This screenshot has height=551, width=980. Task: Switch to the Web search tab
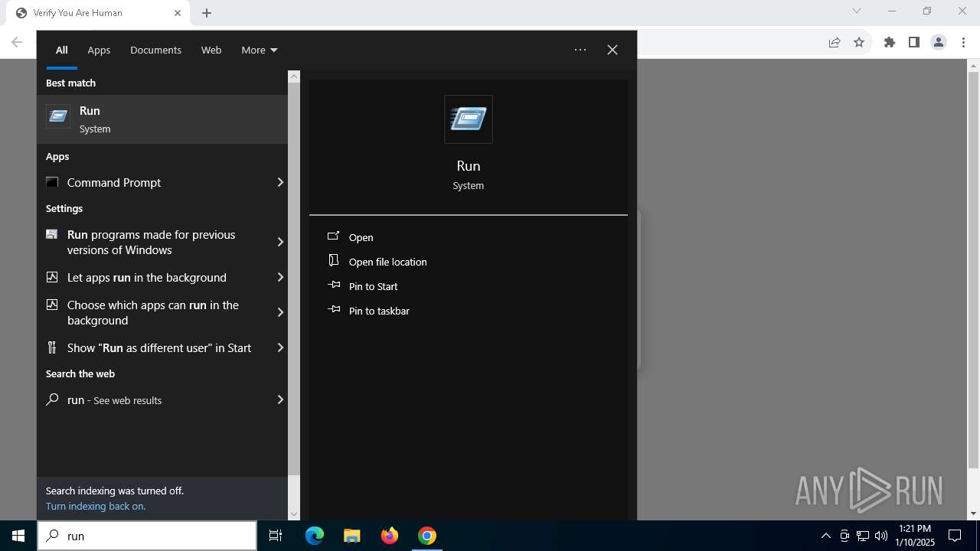(x=211, y=50)
